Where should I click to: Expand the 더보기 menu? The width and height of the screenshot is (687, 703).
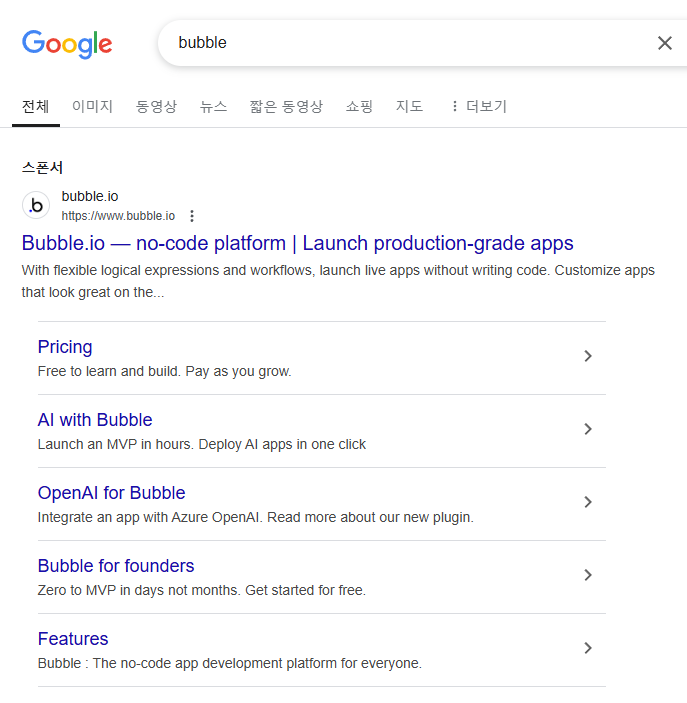click(479, 106)
